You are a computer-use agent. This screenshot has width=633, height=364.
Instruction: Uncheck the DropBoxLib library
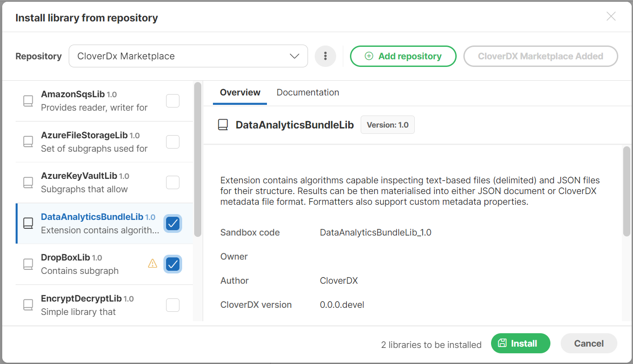[173, 264]
